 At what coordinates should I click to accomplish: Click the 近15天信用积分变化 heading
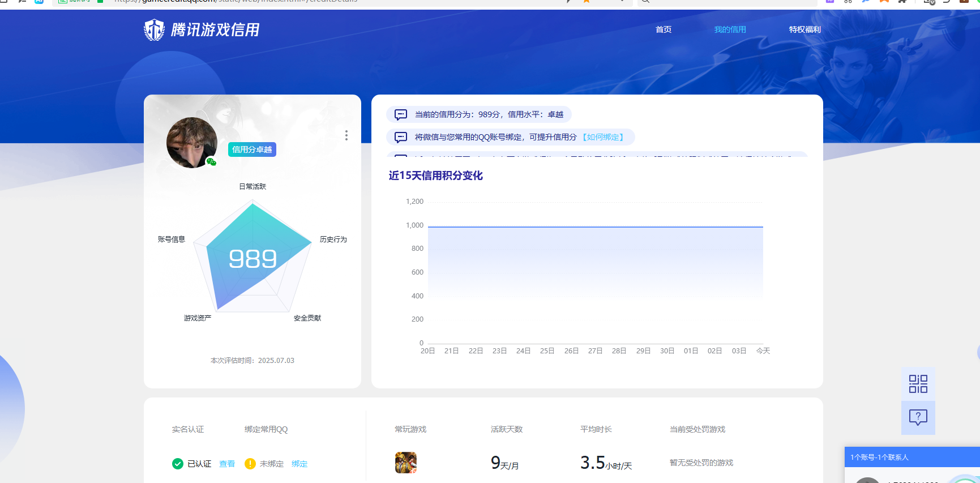(436, 176)
